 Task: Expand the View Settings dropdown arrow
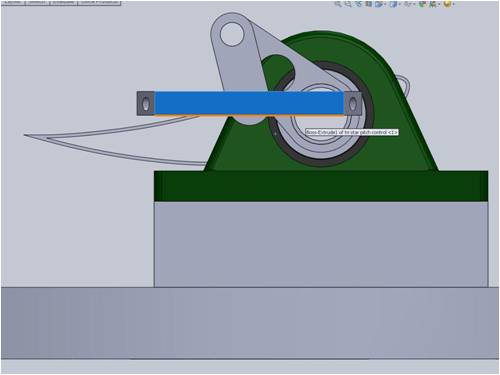pyautogui.click(x=454, y=4)
